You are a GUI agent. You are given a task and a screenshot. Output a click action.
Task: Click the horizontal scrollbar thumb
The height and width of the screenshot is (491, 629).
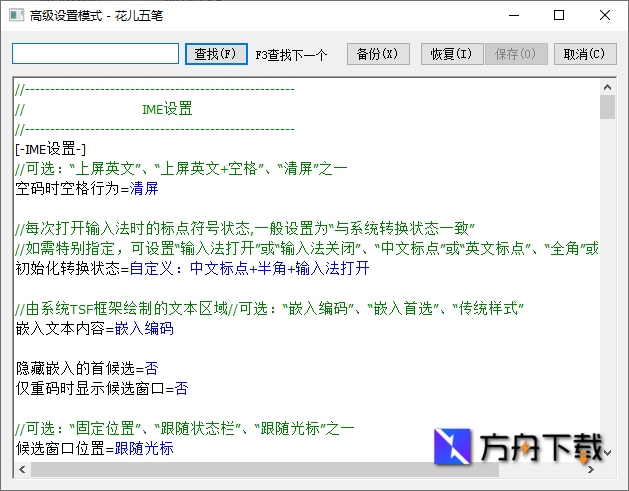265,469
